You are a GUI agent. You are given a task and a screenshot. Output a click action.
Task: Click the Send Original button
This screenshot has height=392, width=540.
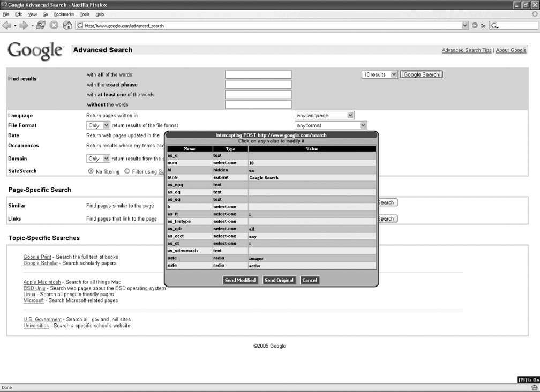tap(279, 280)
